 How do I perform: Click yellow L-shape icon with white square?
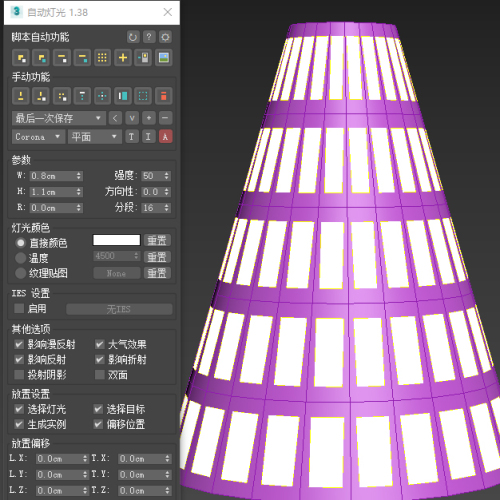(x=21, y=58)
